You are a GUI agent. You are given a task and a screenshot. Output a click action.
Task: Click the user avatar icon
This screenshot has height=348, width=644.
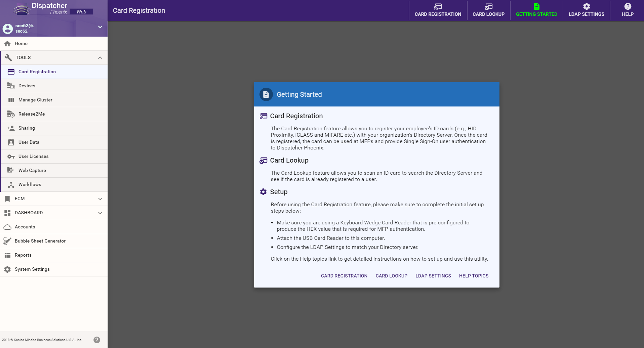[x=8, y=29]
